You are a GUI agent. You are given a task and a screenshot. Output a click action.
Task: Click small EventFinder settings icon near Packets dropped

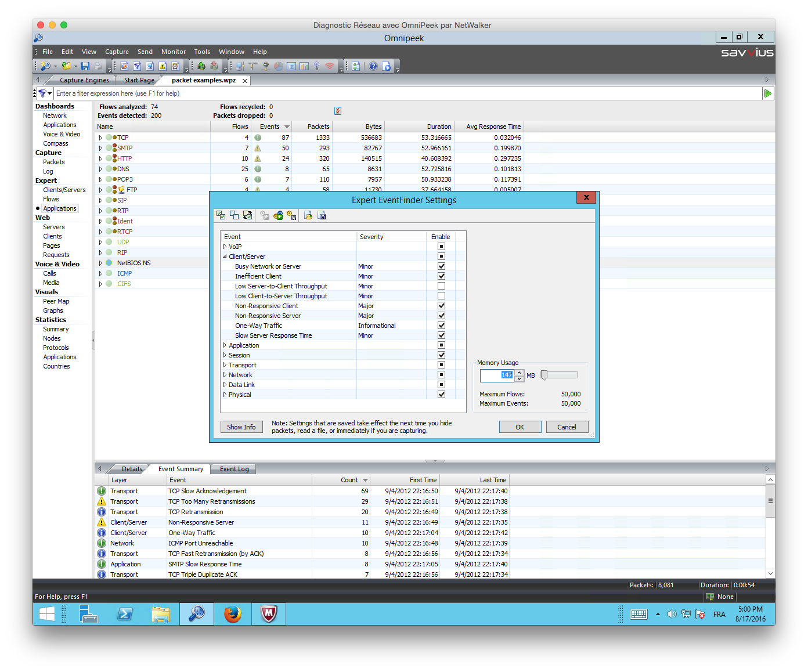pyautogui.click(x=338, y=111)
